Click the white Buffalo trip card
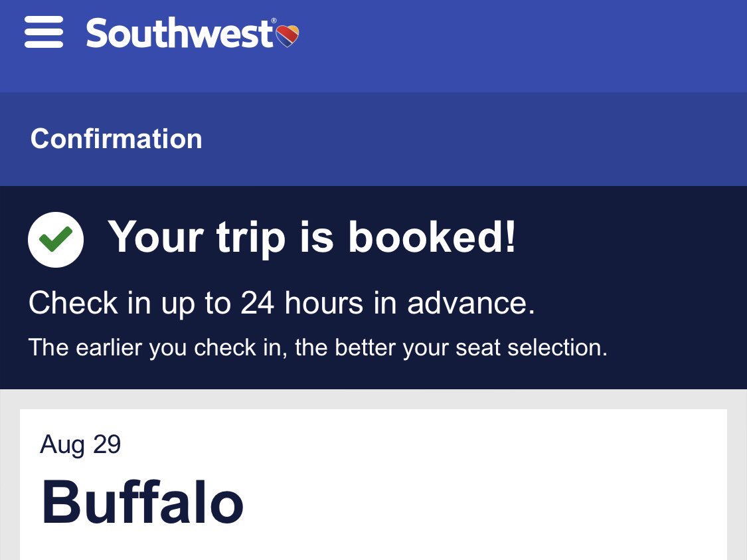 click(x=373, y=484)
